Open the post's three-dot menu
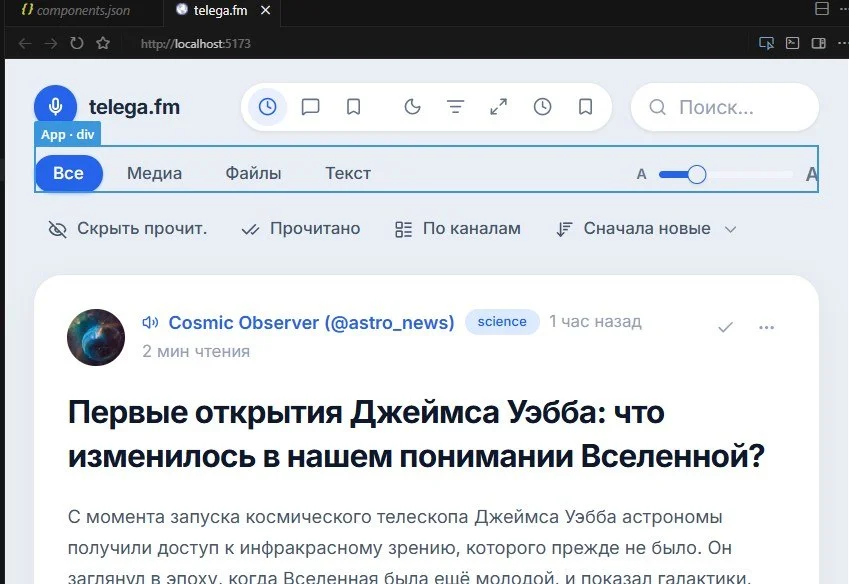849x584 pixels. (x=766, y=327)
